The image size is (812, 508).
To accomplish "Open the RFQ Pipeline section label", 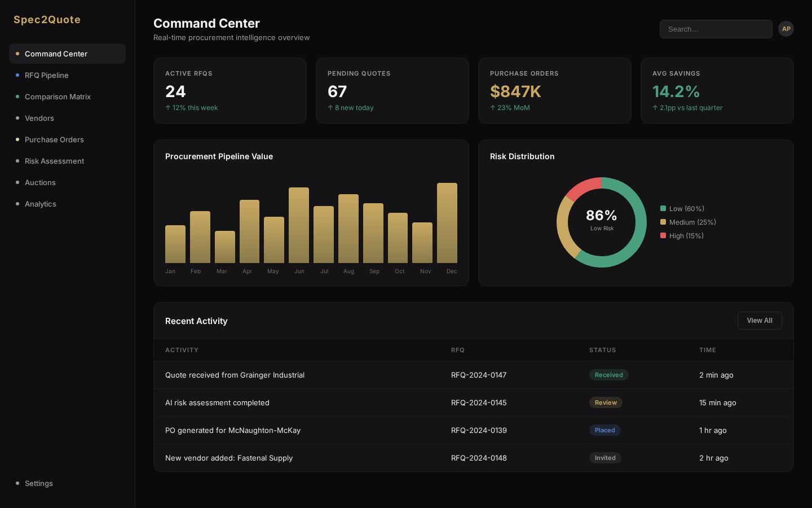I will (47, 75).
